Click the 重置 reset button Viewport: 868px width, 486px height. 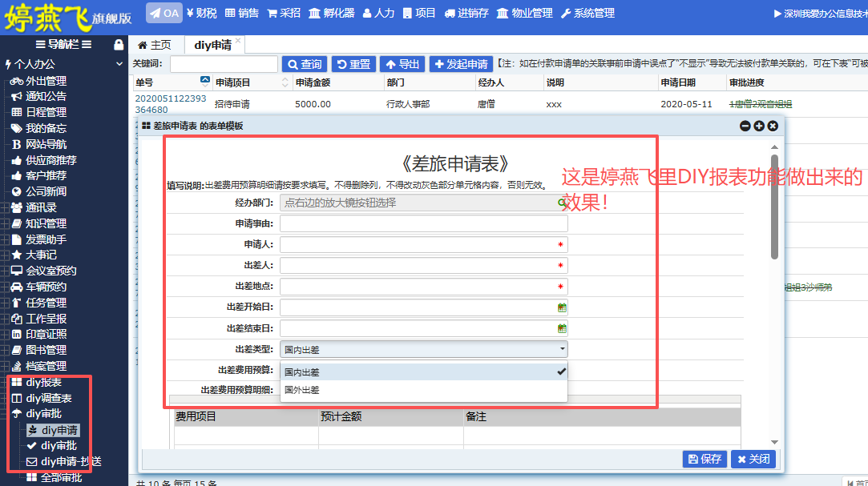click(353, 64)
